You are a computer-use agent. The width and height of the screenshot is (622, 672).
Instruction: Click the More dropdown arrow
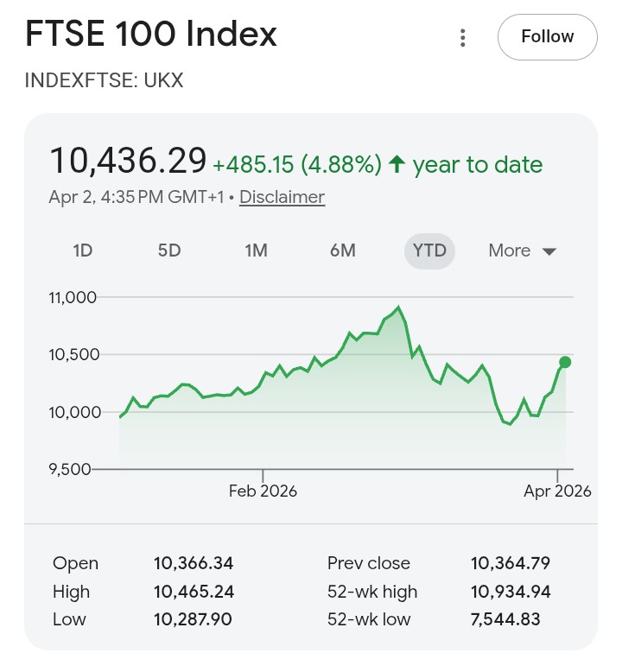pos(549,251)
